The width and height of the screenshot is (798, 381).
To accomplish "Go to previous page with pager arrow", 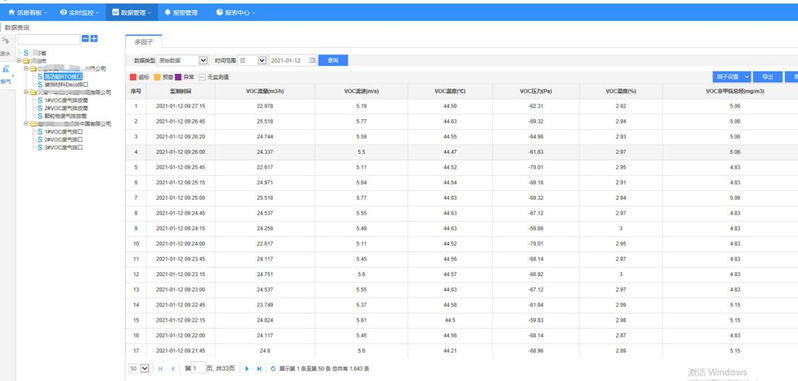I will point(173,368).
